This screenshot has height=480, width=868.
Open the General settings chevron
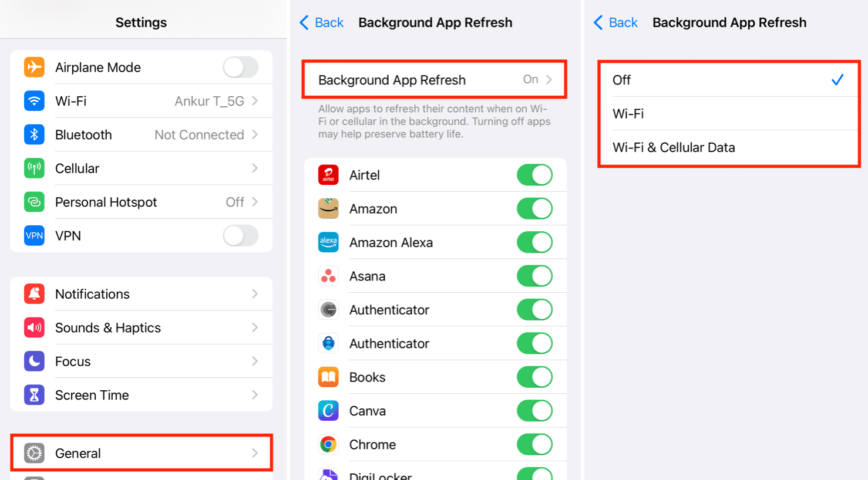255,453
